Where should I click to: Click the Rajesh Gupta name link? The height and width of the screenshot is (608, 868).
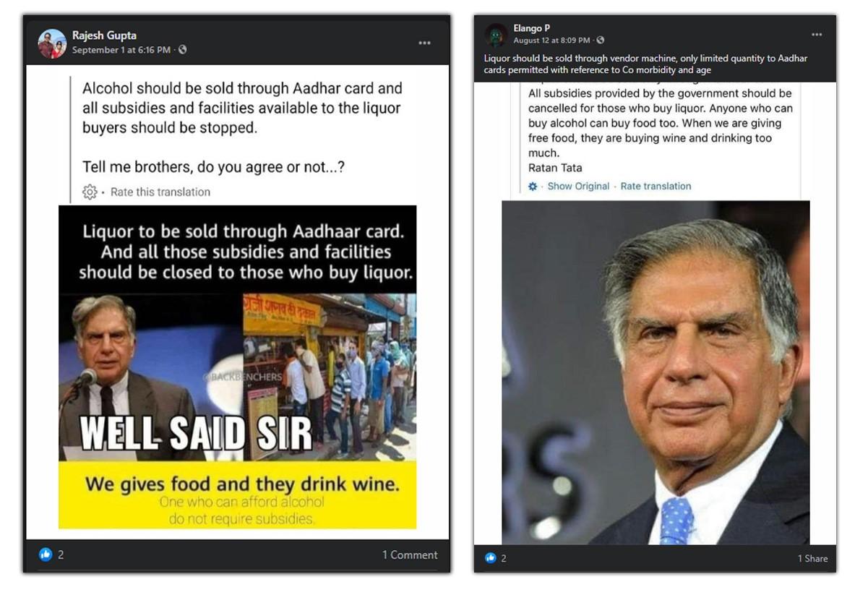104,35
